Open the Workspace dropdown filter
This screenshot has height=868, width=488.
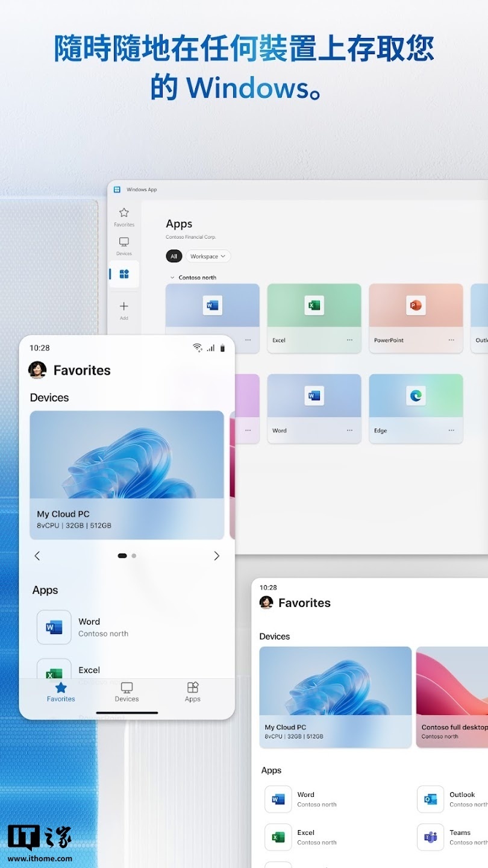pyautogui.click(x=208, y=256)
